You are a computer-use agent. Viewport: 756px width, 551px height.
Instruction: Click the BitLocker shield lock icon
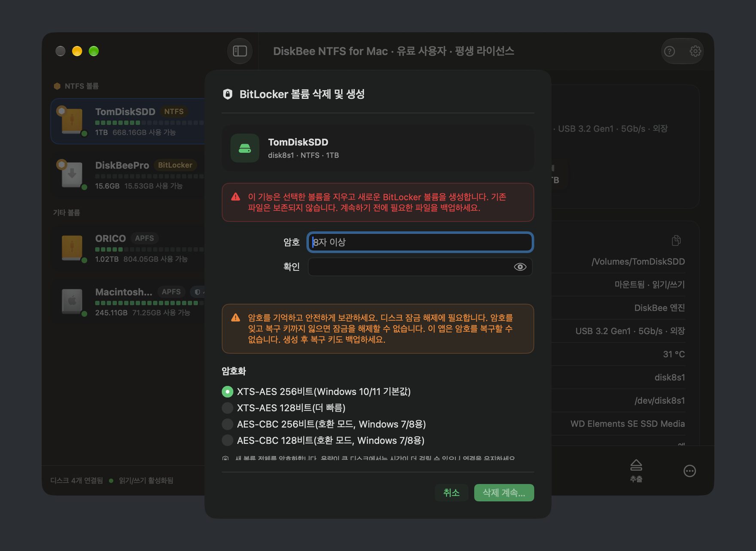click(x=228, y=94)
